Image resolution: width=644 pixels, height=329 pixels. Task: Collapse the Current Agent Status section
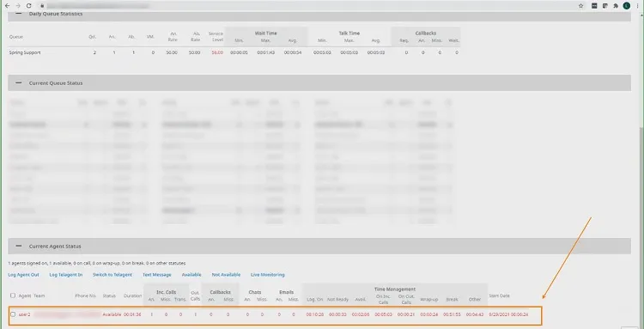(x=19, y=246)
